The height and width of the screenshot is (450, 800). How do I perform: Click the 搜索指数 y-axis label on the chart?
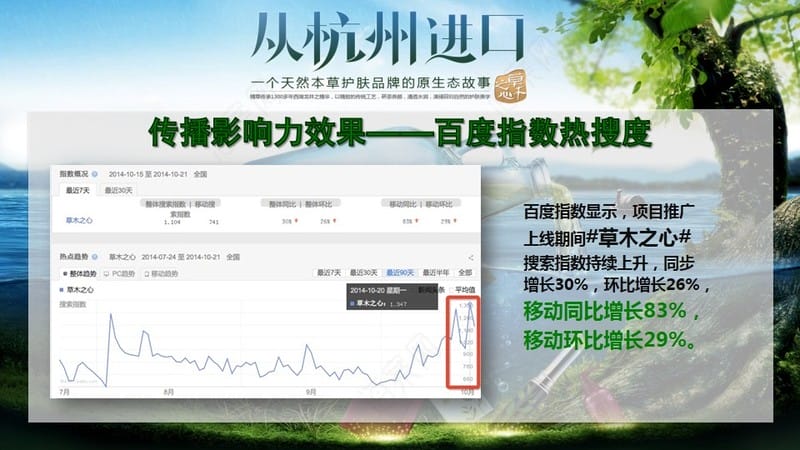coord(72,305)
